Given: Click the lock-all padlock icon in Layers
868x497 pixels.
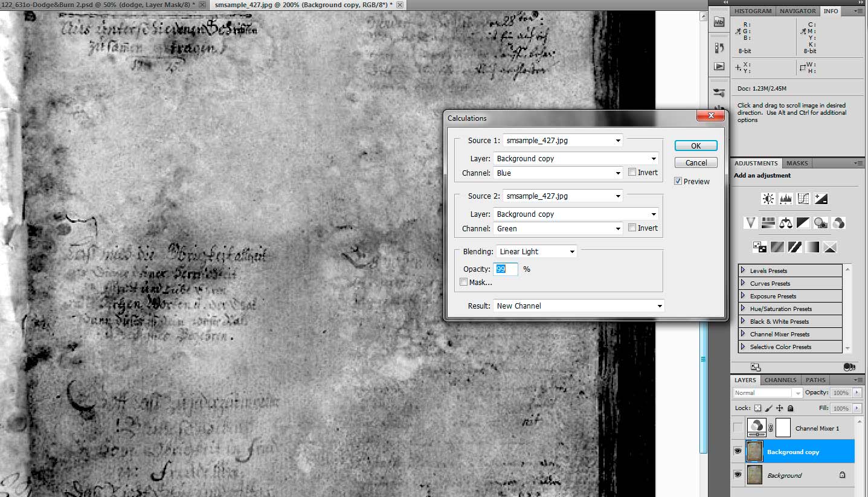Looking at the screenshot, I should (790, 408).
